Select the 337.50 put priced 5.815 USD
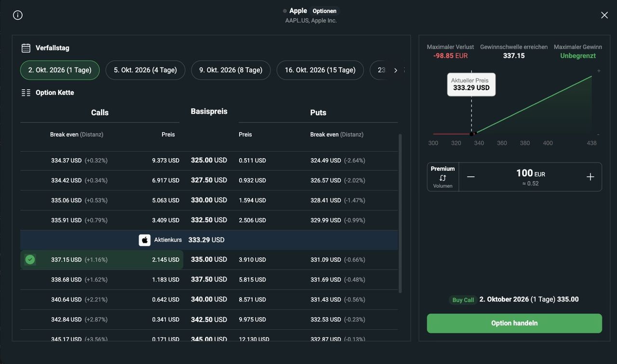The image size is (617, 364). coord(317,280)
